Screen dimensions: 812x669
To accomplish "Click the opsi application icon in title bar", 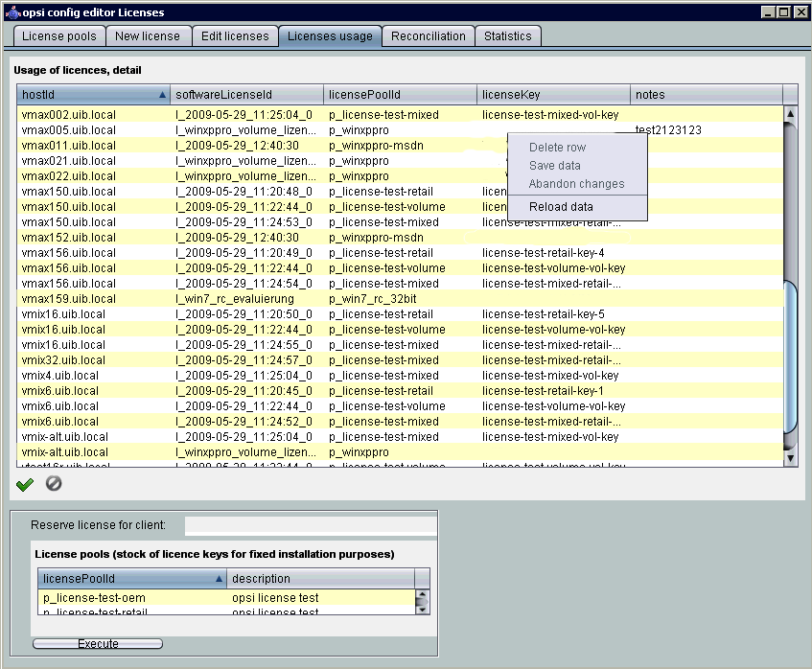I will [13, 12].
